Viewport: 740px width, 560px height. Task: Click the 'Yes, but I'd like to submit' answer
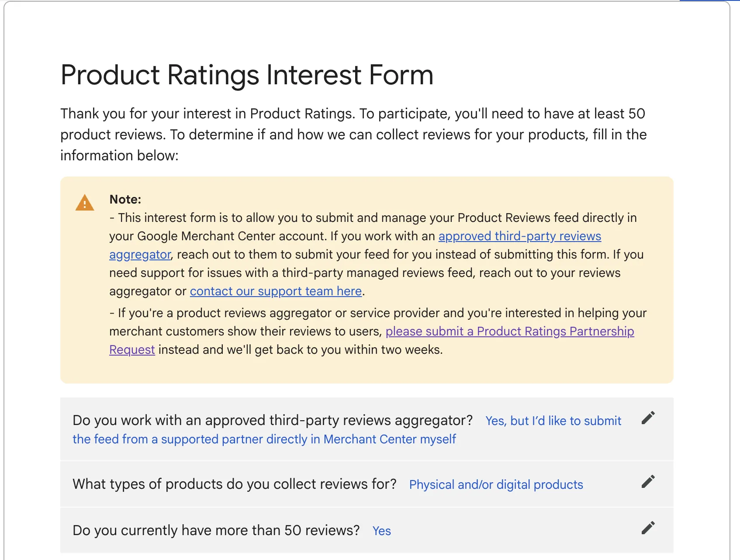(x=553, y=421)
